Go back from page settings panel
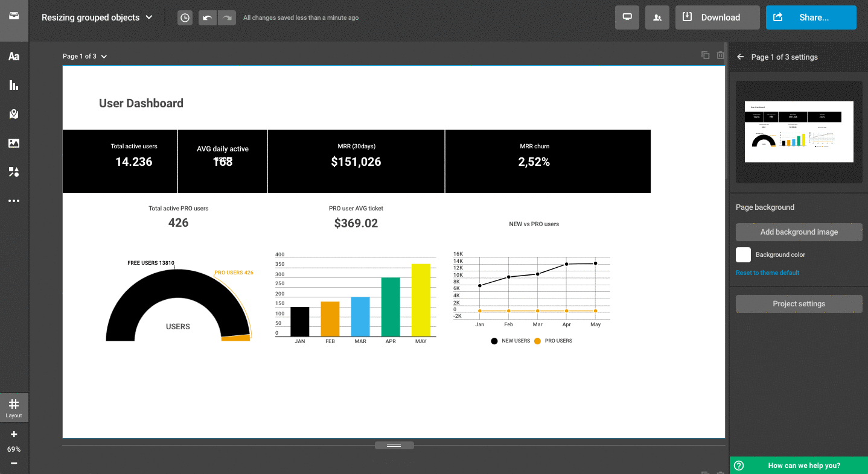The height and width of the screenshot is (474, 868). (x=741, y=57)
